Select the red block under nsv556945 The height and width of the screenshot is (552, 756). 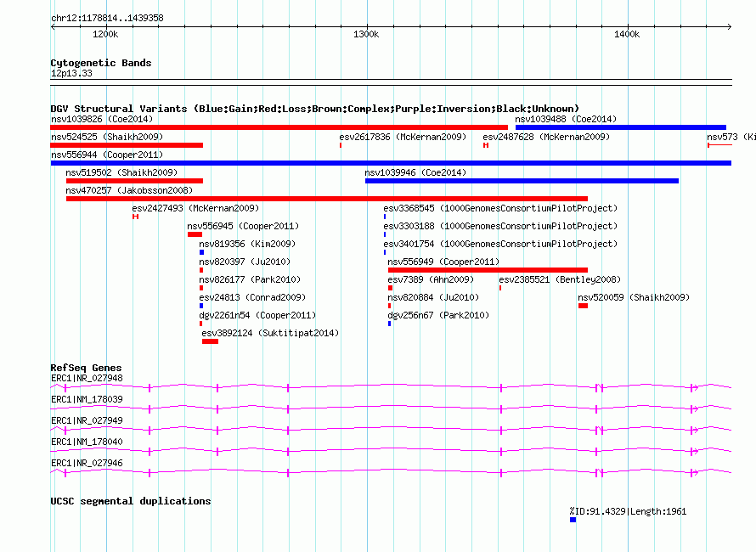(195, 234)
